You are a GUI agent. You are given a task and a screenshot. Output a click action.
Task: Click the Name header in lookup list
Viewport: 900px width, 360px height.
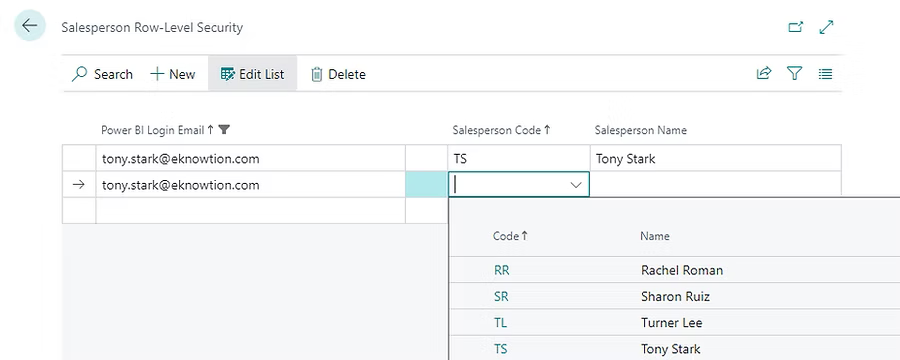655,236
